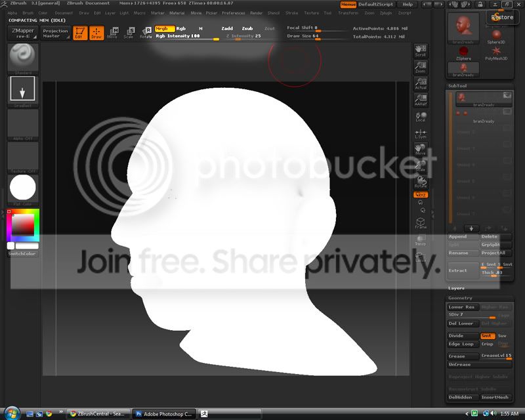
Task: Click the AAHalf view icon
Action: pyautogui.click(x=421, y=100)
